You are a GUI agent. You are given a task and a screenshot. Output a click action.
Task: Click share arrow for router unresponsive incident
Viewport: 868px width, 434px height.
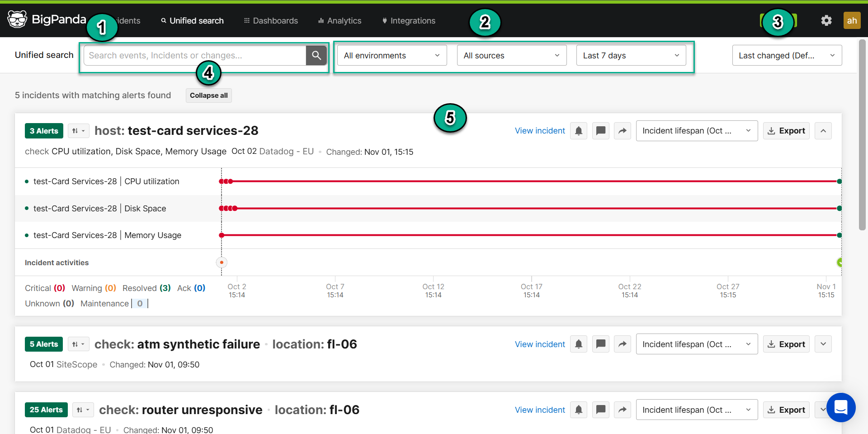[x=622, y=410]
